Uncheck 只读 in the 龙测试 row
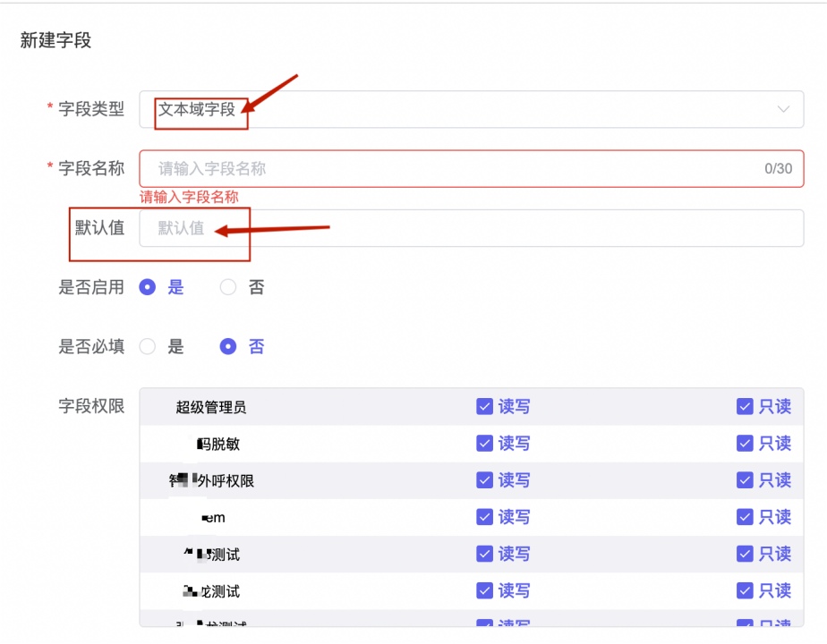 point(745,590)
